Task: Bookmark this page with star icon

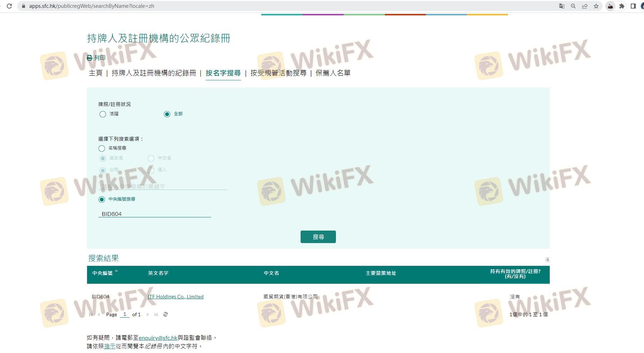Action: tap(596, 6)
